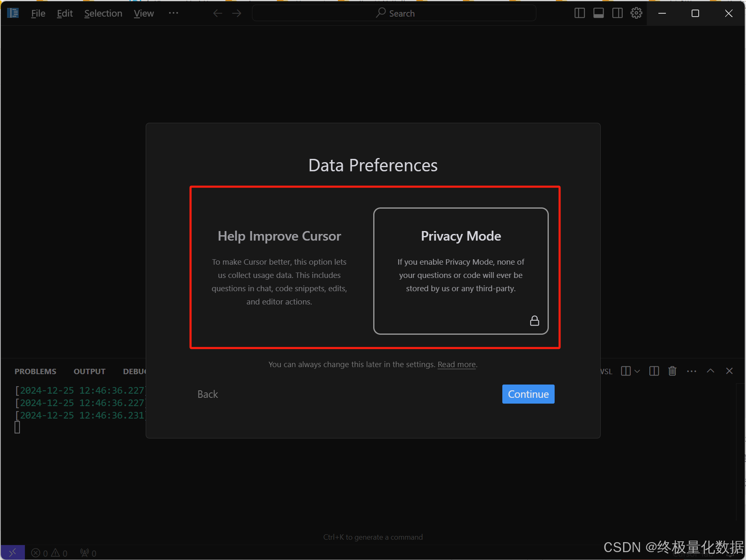
Task: Open the Edit menu
Action: click(65, 13)
